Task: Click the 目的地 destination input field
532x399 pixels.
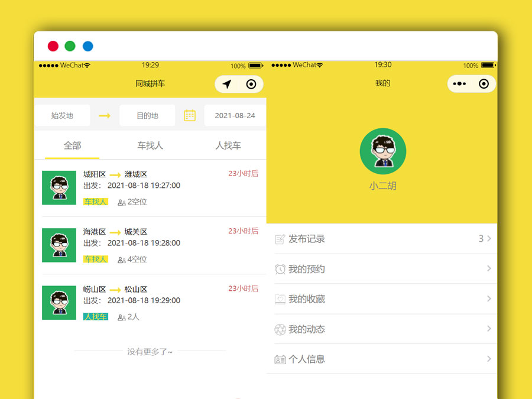Action: click(x=147, y=115)
